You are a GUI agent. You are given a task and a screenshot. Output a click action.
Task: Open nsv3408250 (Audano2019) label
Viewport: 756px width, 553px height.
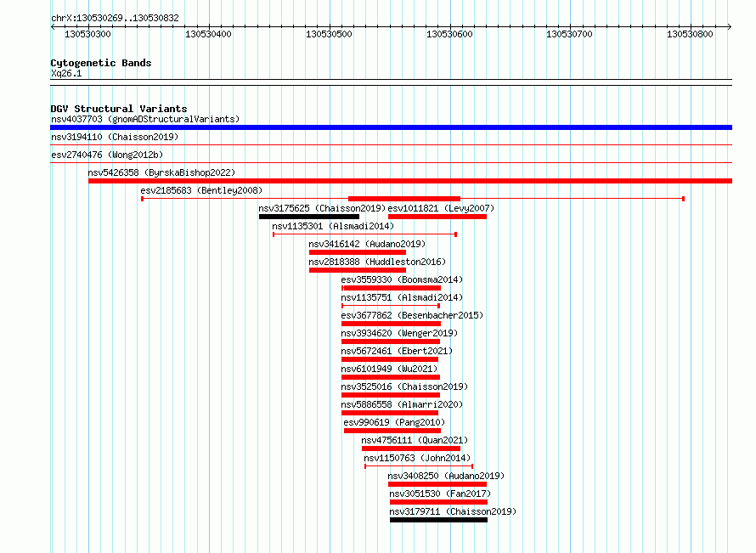[447, 476]
